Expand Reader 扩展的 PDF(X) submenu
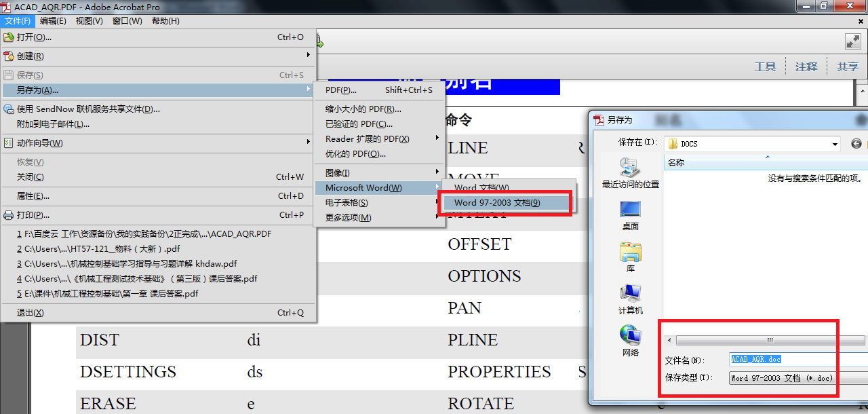 pos(379,138)
